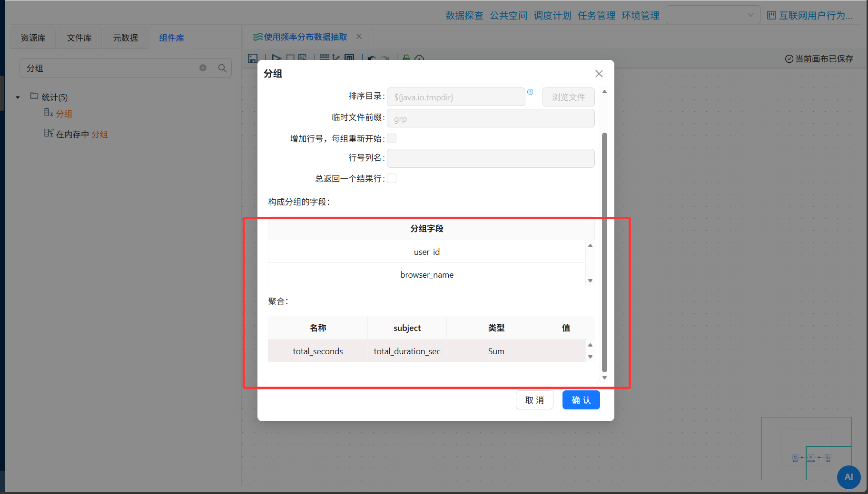Click the info icon beside 排序目录
This screenshot has height=494, width=868.
coord(530,92)
